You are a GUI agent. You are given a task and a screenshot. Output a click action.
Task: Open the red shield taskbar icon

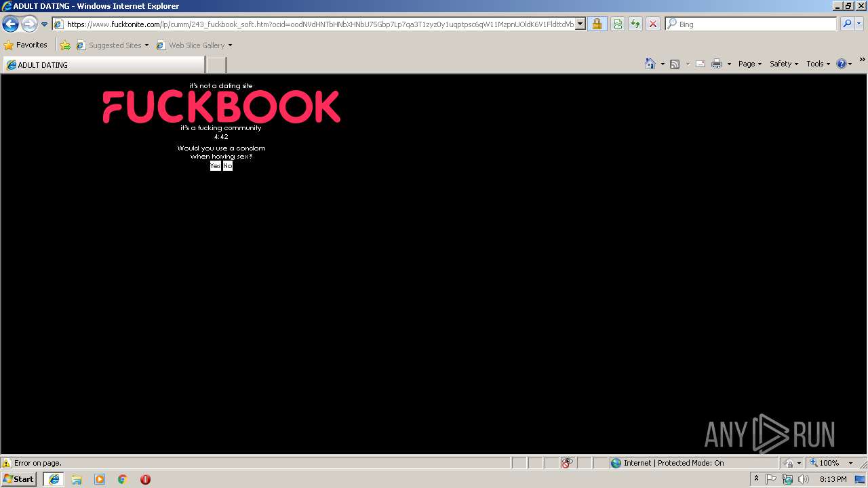[145, 479]
